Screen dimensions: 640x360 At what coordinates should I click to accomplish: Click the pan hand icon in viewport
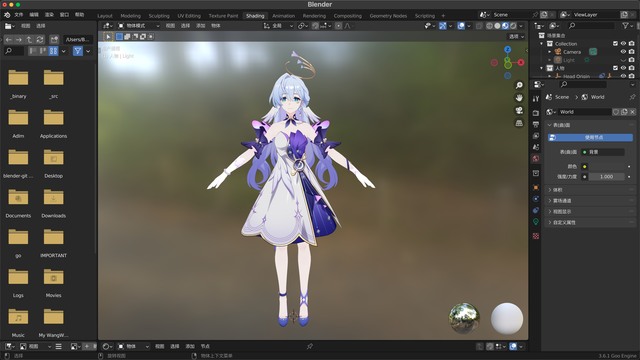pyautogui.click(x=519, y=98)
